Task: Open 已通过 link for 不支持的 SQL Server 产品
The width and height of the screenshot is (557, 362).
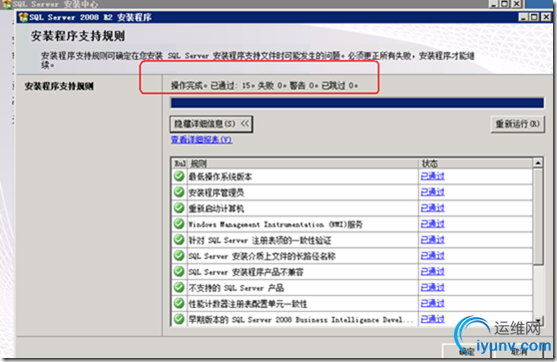Action: (x=432, y=287)
